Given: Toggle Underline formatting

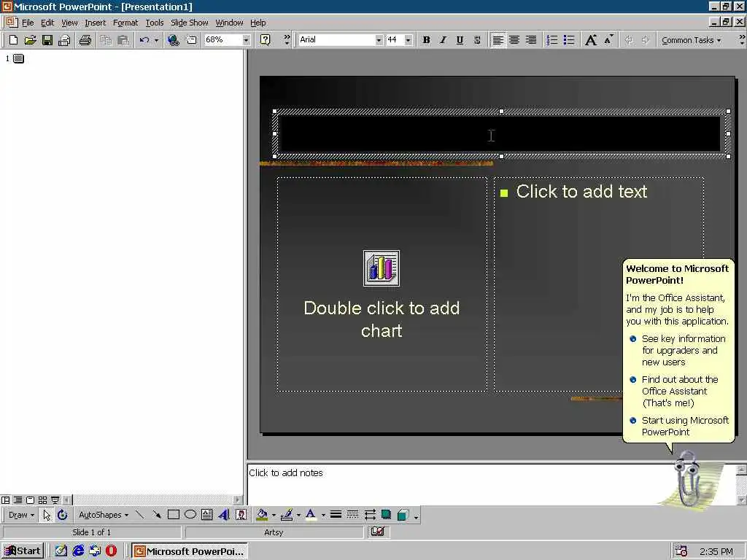Looking at the screenshot, I should pyautogui.click(x=460, y=40).
